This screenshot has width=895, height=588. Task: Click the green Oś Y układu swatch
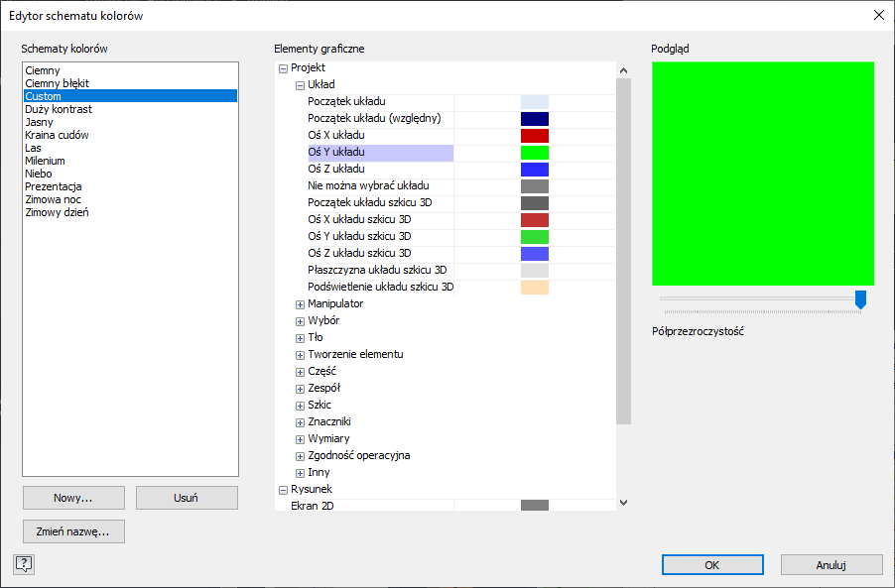(x=535, y=153)
